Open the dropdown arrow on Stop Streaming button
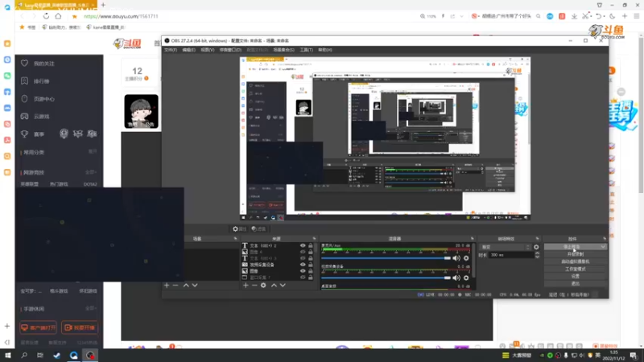The image size is (644, 362). pos(603,247)
